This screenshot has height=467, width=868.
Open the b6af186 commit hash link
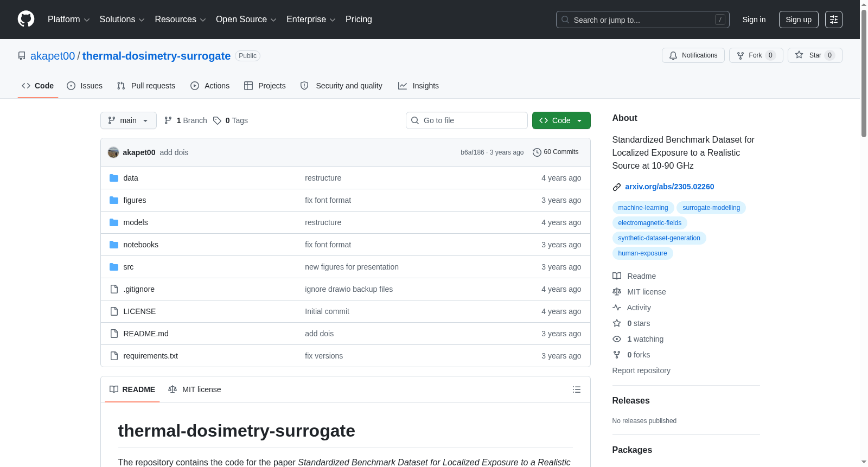(x=473, y=152)
